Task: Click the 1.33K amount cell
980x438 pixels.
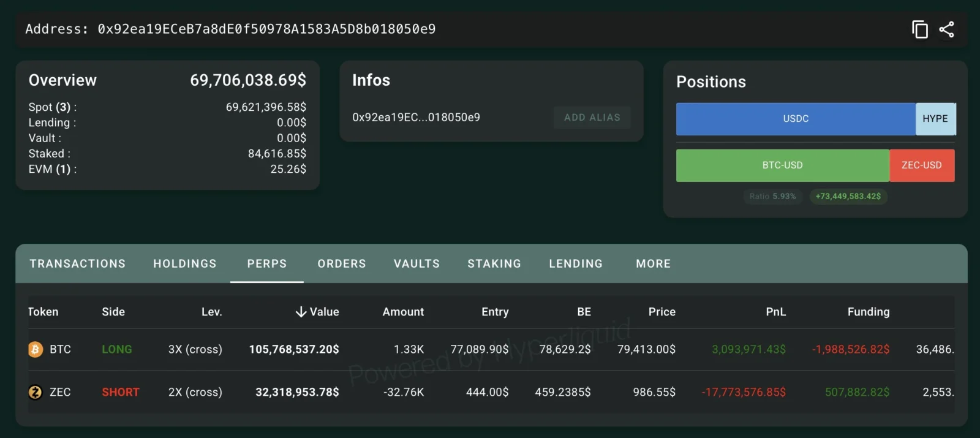Action: tap(409, 349)
